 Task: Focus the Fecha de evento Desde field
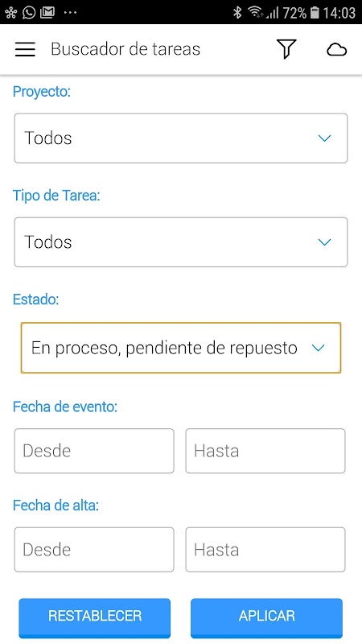coord(94,451)
